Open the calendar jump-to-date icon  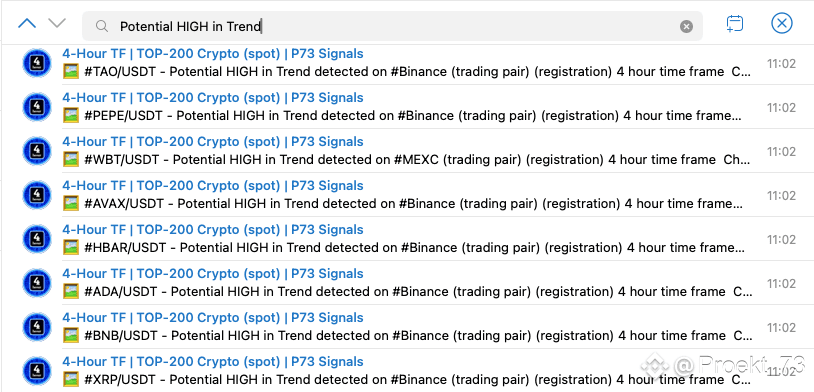click(x=735, y=24)
